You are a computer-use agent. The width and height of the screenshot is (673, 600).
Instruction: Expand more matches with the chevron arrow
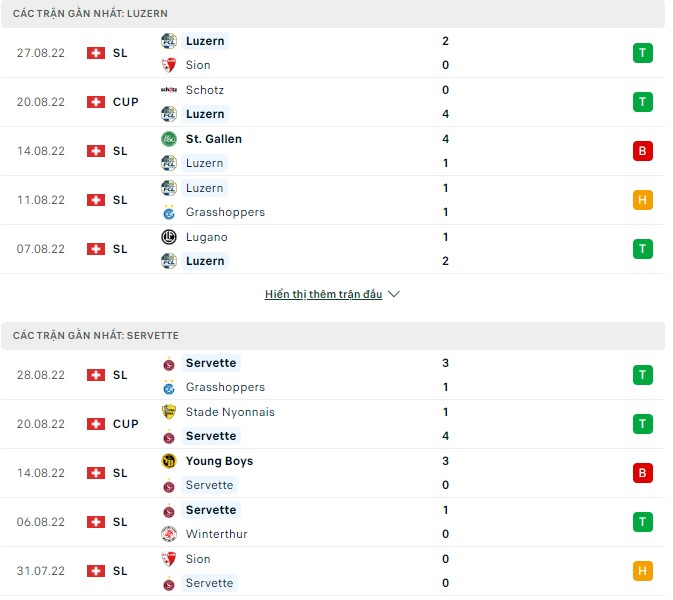tap(393, 295)
